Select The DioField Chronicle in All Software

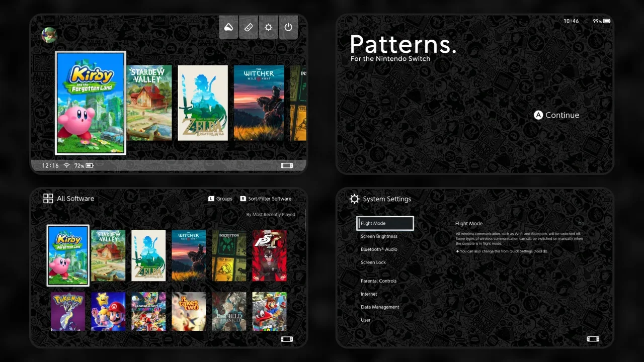click(229, 311)
